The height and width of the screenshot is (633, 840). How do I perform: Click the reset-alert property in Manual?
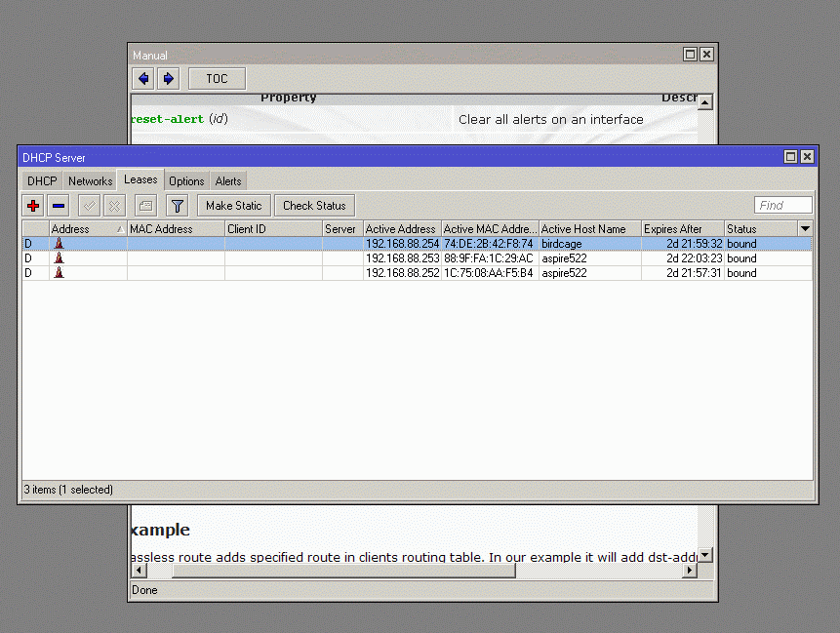coord(168,119)
